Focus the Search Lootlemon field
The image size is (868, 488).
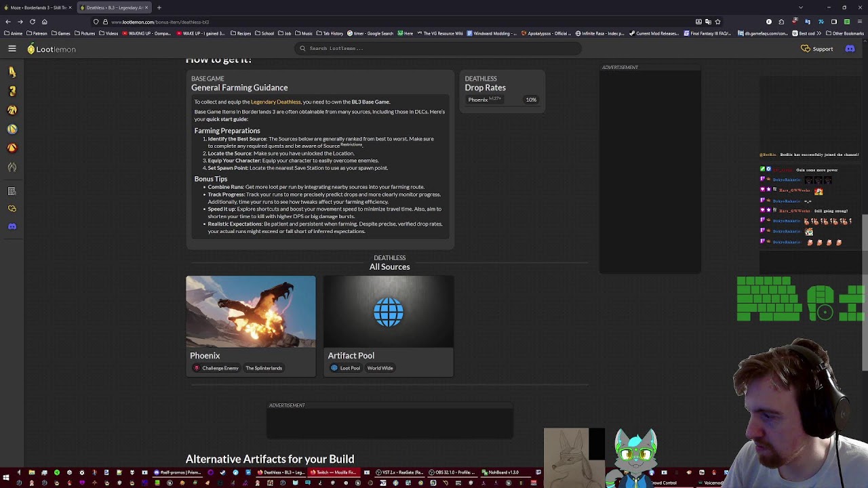pyautogui.click(x=438, y=49)
